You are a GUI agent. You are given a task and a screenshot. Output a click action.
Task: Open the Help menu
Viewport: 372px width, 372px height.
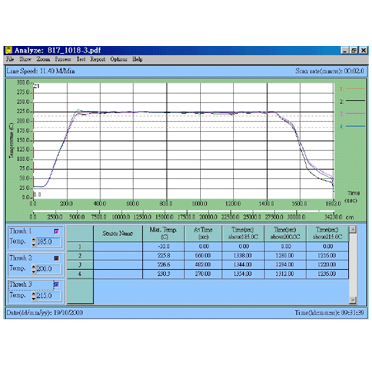[137, 59]
